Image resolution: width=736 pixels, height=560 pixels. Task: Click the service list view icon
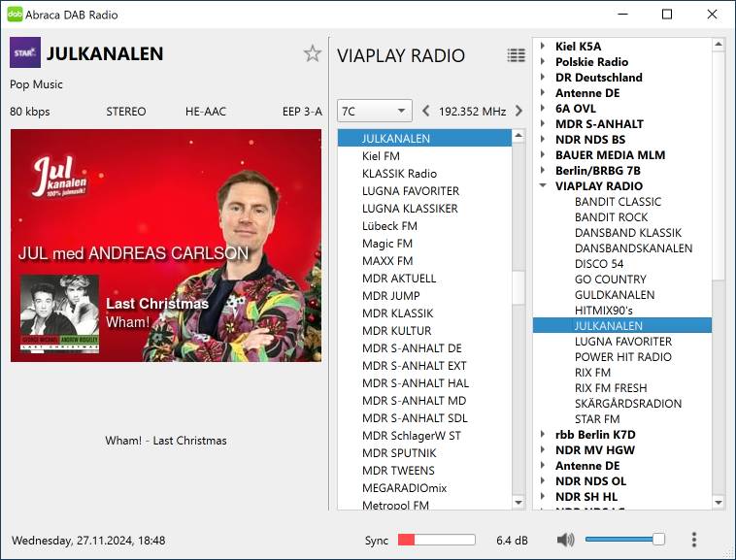tap(516, 55)
